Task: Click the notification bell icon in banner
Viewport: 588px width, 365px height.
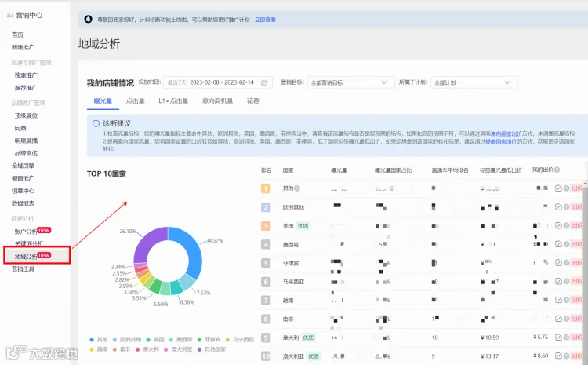Action: [x=88, y=19]
